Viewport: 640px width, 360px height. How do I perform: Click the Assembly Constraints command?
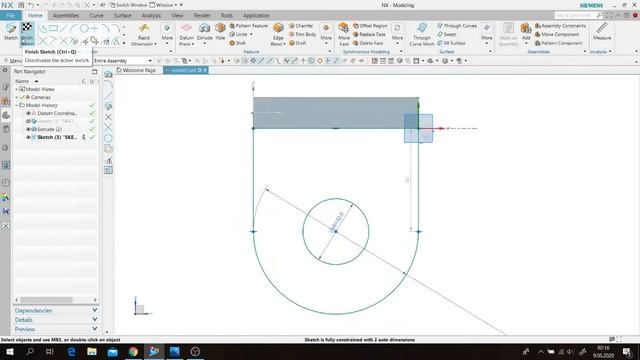(x=560, y=26)
